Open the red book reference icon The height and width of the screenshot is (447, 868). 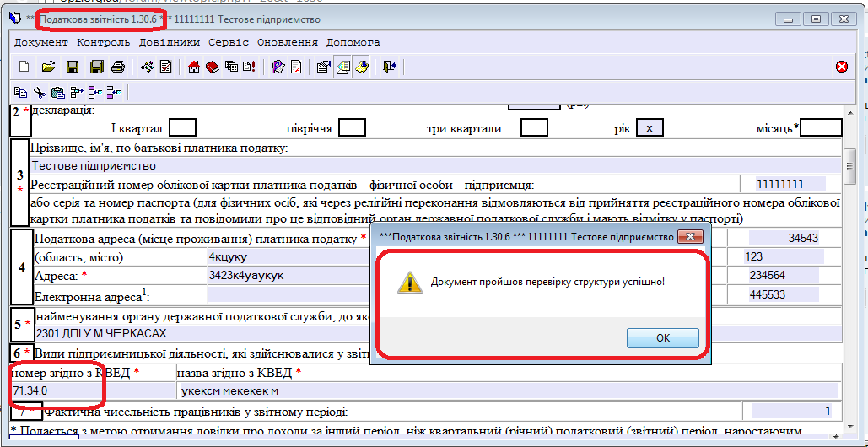click(213, 67)
